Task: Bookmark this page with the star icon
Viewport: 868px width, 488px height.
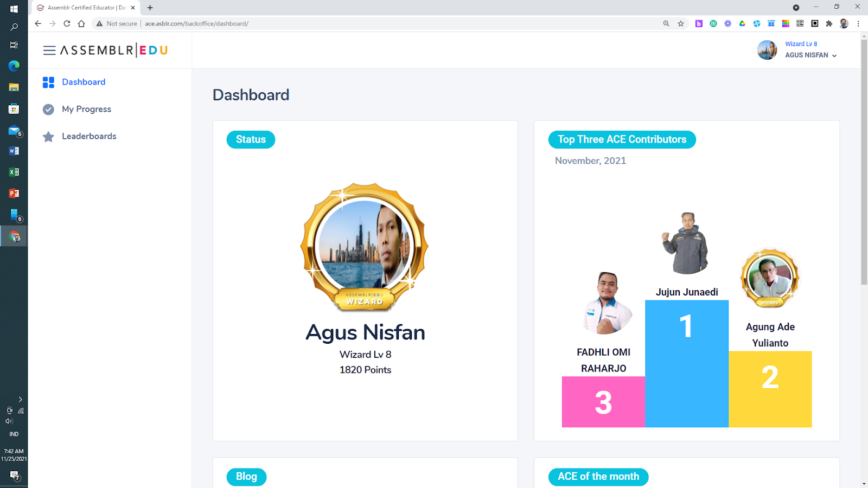Action: (x=681, y=23)
